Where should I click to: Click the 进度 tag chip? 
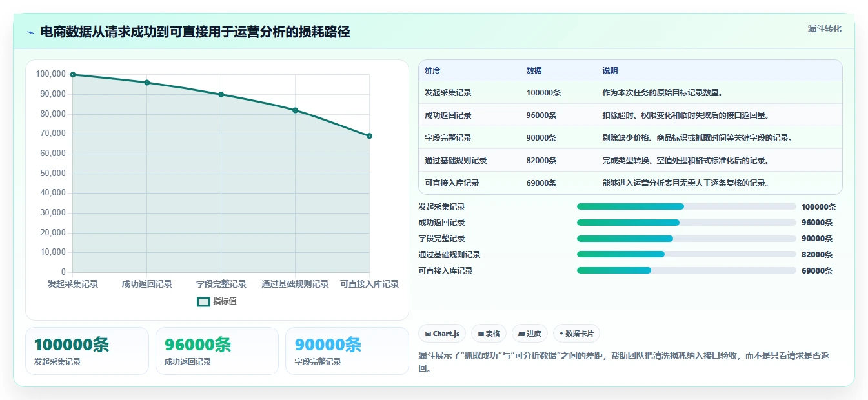tap(529, 334)
